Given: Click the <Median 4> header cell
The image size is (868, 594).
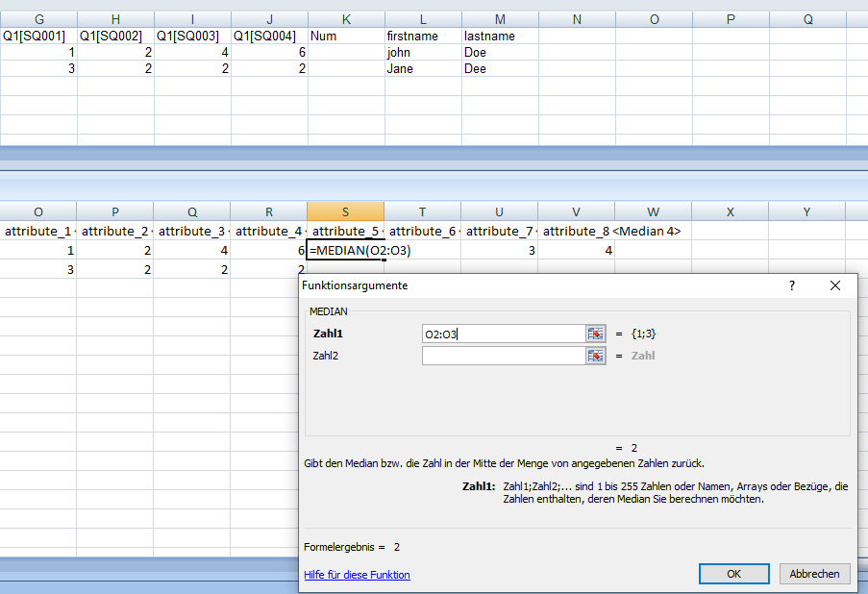Looking at the screenshot, I should coord(653,231).
